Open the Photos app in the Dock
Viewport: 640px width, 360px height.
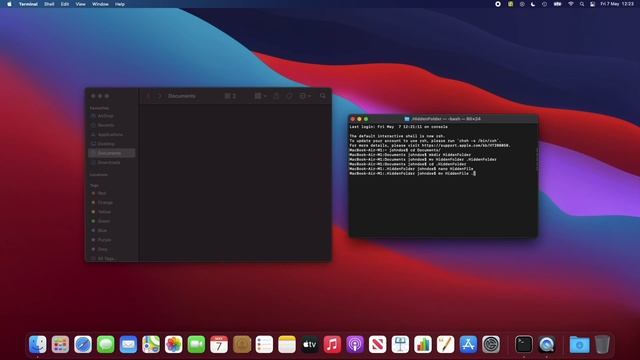(x=173, y=344)
